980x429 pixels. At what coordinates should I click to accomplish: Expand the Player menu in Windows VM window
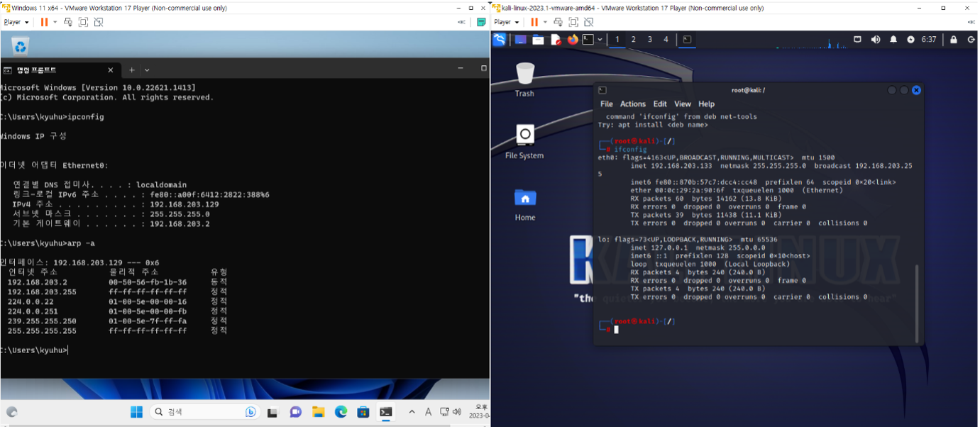point(16,22)
